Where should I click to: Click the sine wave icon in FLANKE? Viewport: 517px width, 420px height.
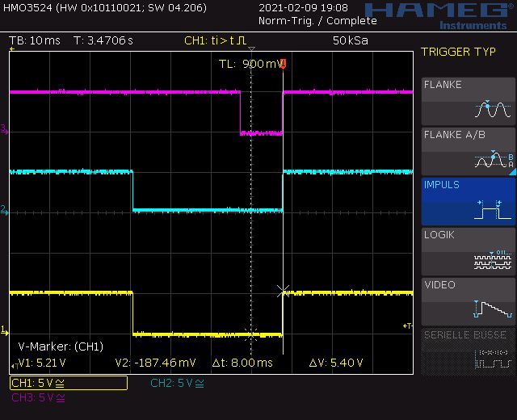click(493, 110)
